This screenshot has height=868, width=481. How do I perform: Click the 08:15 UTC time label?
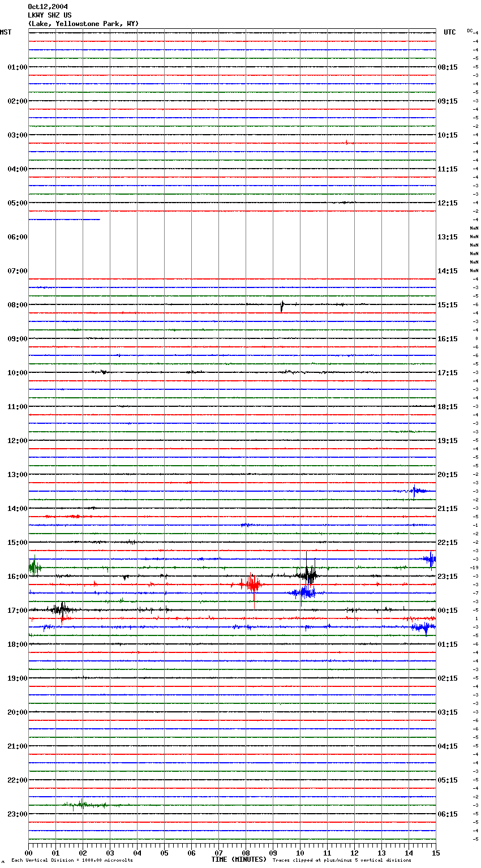(448, 67)
